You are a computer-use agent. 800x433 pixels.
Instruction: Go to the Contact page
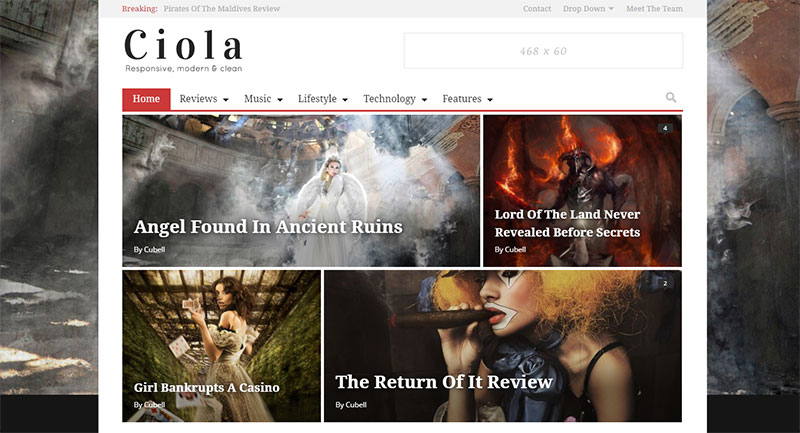537,9
